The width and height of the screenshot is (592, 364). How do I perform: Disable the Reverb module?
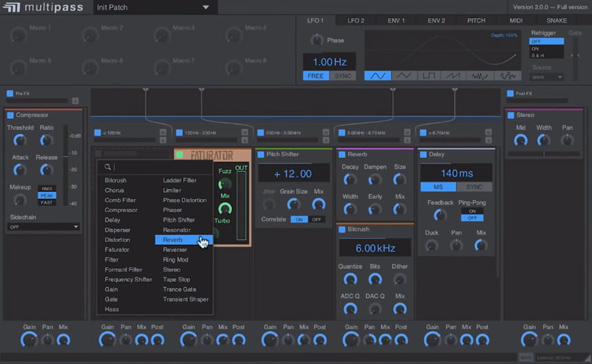tap(342, 154)
